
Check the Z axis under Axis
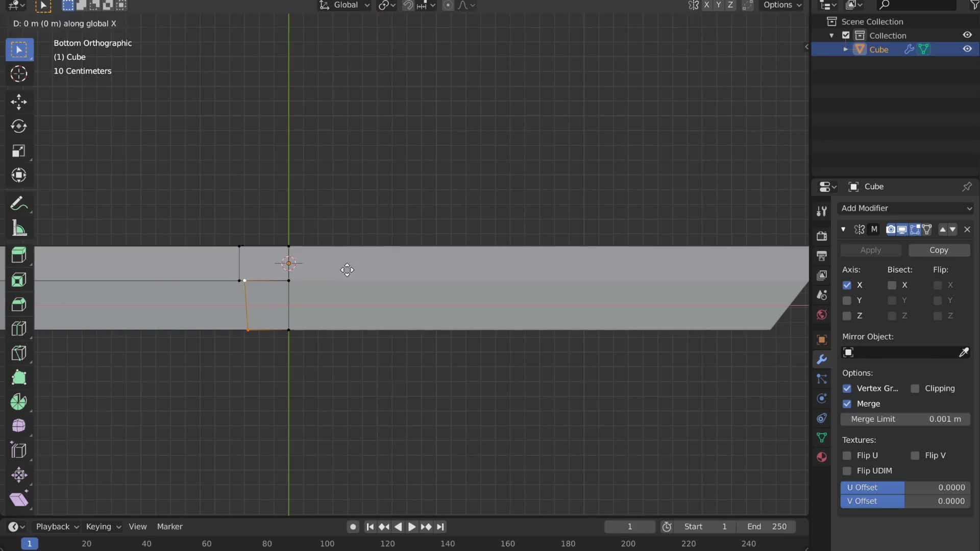847,316
